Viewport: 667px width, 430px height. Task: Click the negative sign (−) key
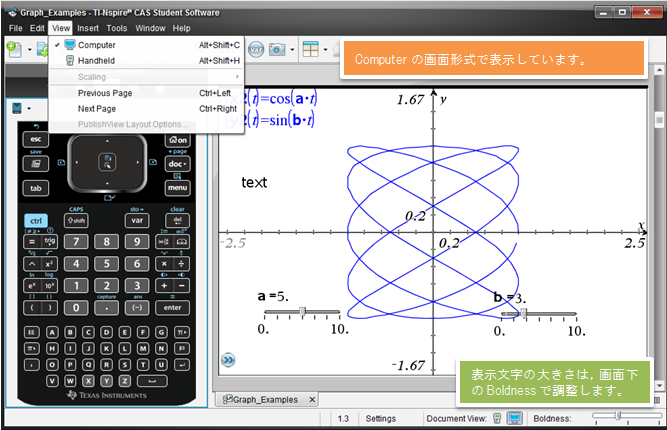137,308
